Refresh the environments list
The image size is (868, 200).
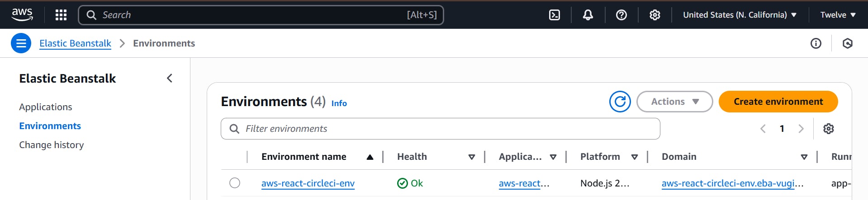pyautogui.click(x=620, y=102)
